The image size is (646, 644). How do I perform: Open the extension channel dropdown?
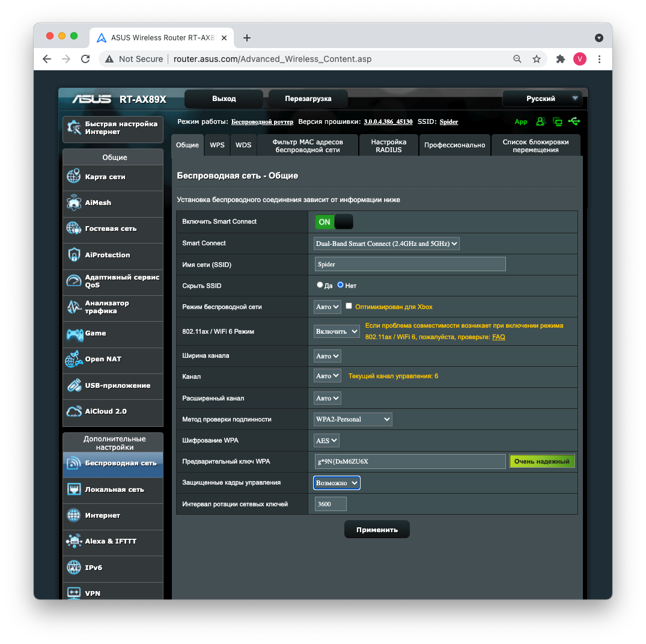[x=327, y=398]
